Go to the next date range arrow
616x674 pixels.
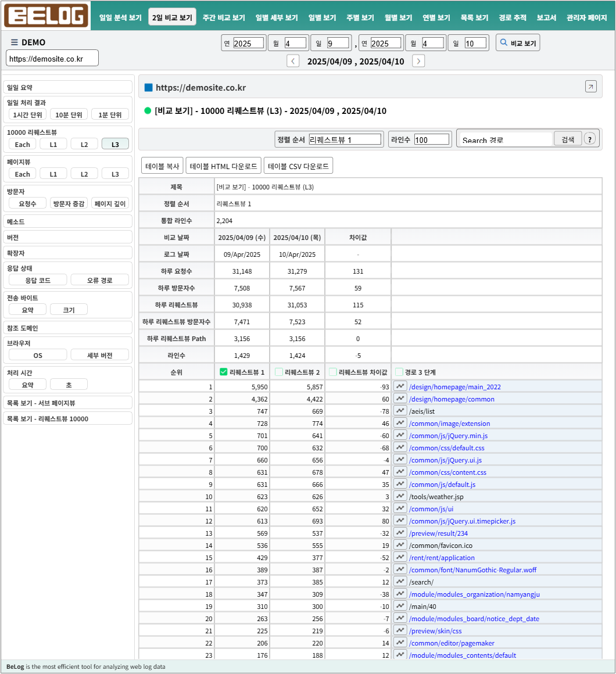click(x=418, y=61)
